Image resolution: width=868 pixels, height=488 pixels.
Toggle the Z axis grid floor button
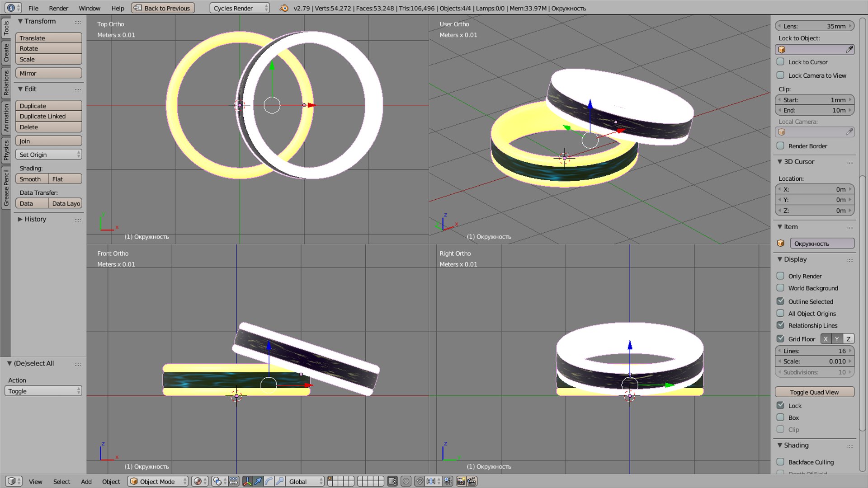[849, 339]
